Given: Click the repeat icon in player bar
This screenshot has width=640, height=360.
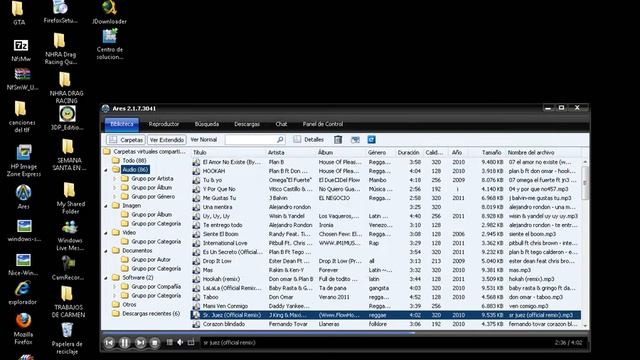Looking at the screenshot, I should tap(191, 342).
